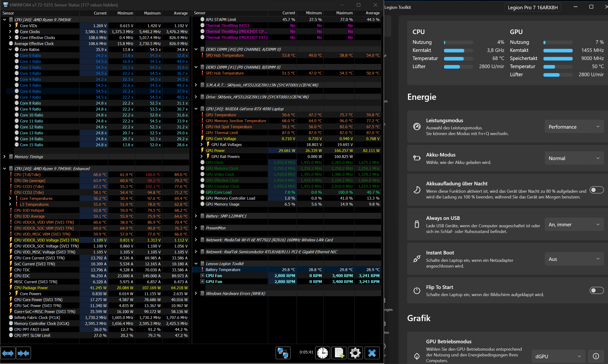Click the Instant Boot plug icon
The image size is (608, 364).
pos(417,259)
